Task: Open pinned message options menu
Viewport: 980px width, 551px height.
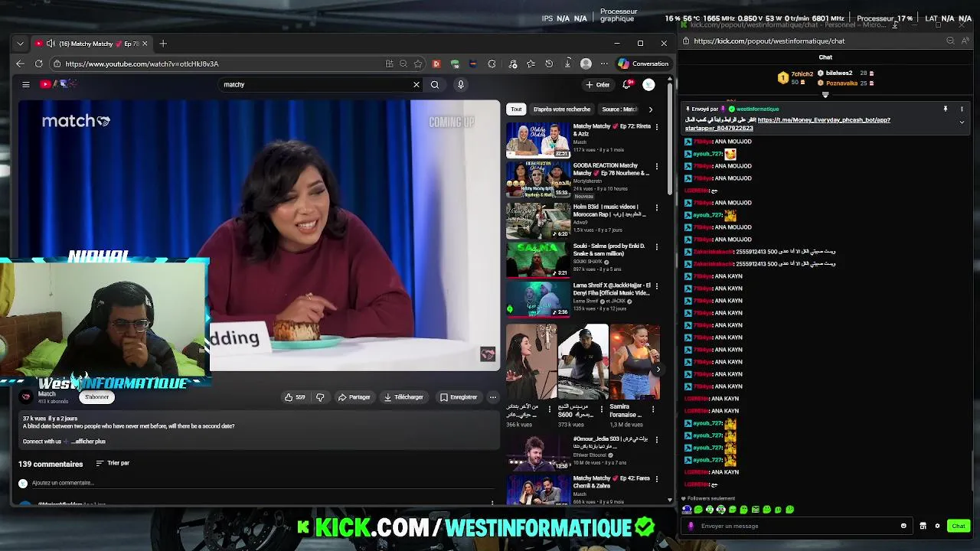Action: (x=962, y=109)
